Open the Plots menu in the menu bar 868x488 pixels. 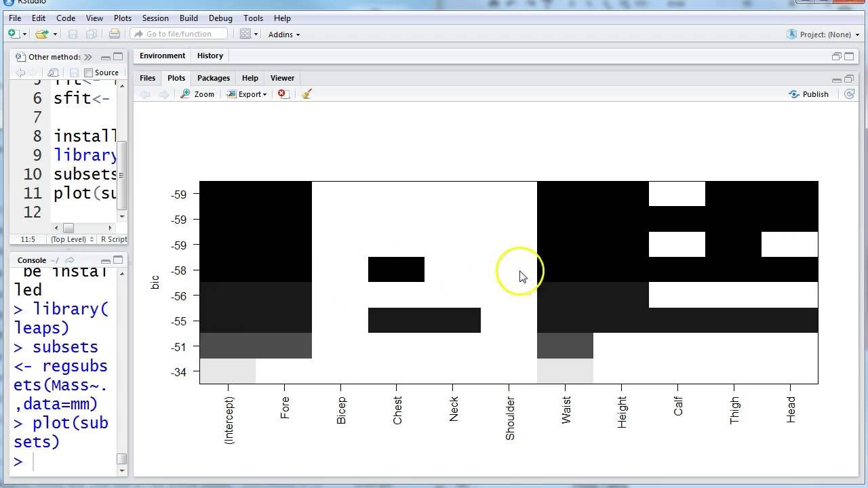[x=123, y=18]
